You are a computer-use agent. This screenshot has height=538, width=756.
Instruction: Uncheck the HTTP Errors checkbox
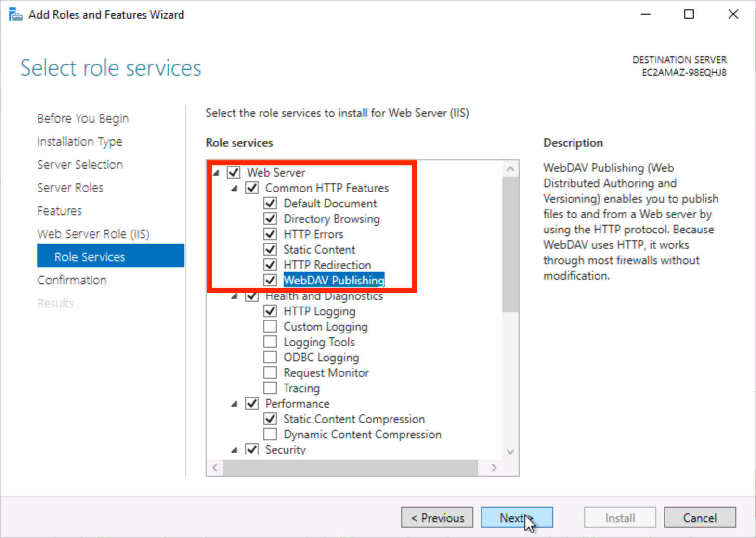[x=270, y=234]
